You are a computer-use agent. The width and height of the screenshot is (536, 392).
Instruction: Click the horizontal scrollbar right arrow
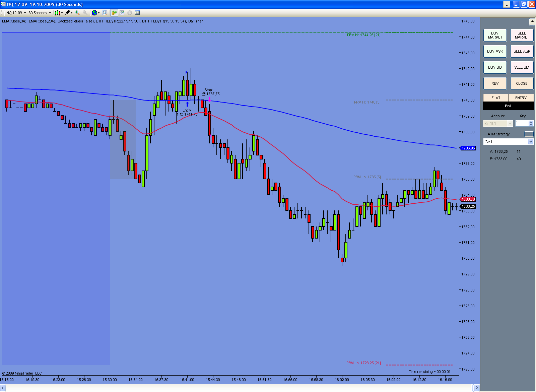coord(477,388)
